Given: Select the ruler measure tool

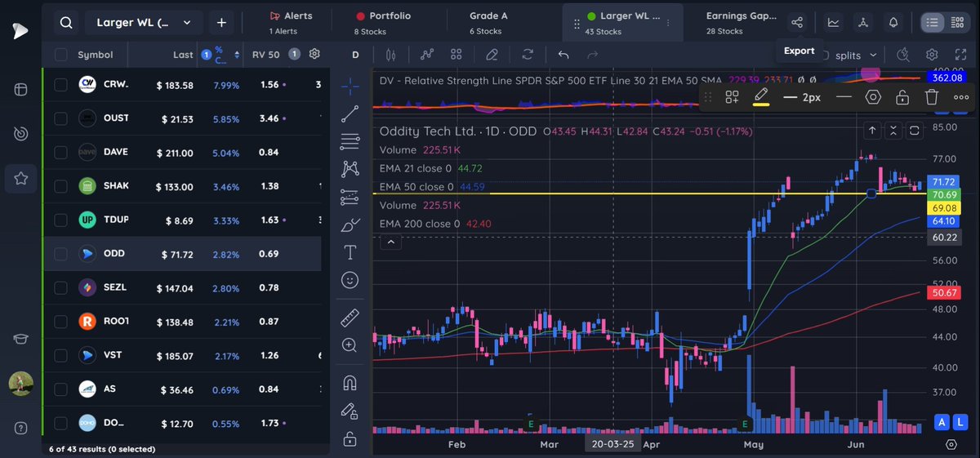Looking at the screenshot, I should click(x=350, y=318).
